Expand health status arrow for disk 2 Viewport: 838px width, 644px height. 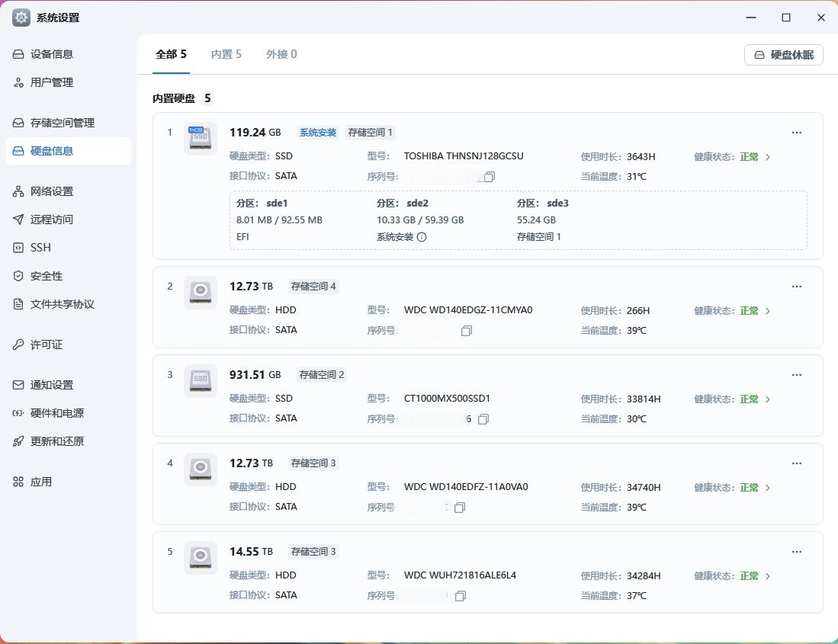click(x=767, y=311)
